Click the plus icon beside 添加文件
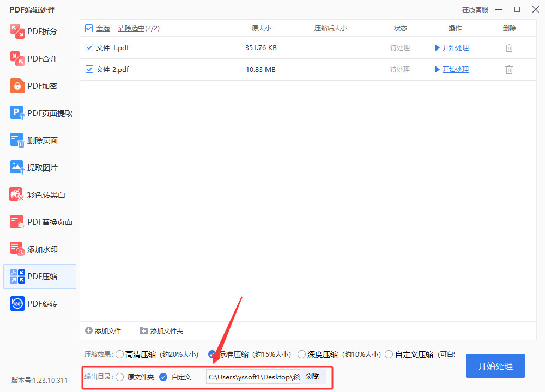Image resolution: width=545 pixels, height=392 pixels. coord(89,330)
